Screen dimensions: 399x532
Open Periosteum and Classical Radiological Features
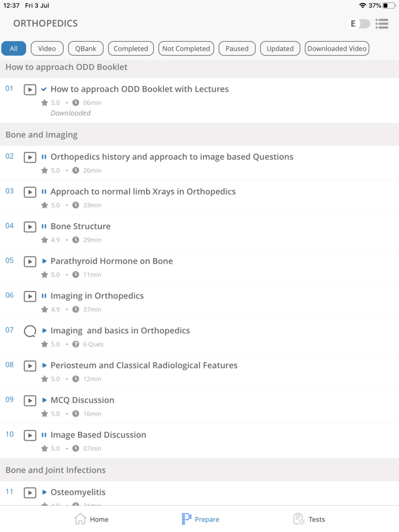tap(144, 366)
